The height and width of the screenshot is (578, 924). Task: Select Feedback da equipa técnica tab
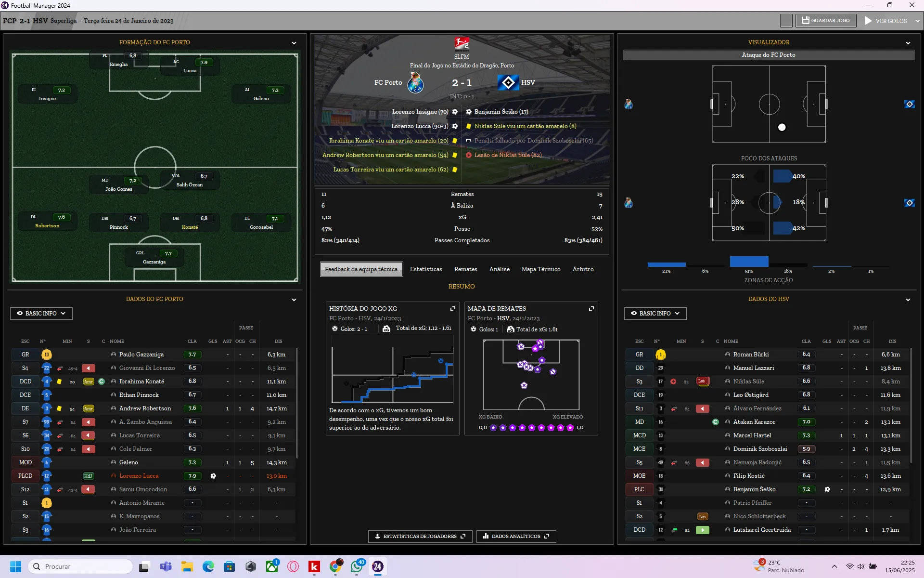pyautogui.click(x=361, y=270)
